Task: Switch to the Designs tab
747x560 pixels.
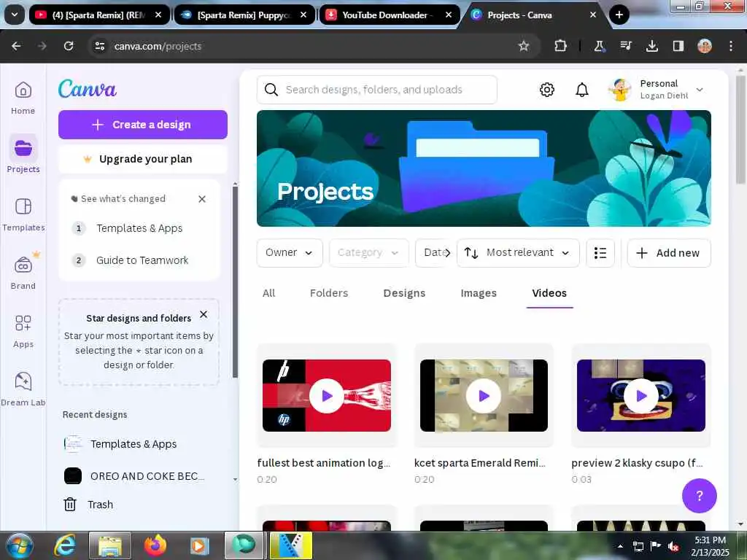Action: pos(404,293)
